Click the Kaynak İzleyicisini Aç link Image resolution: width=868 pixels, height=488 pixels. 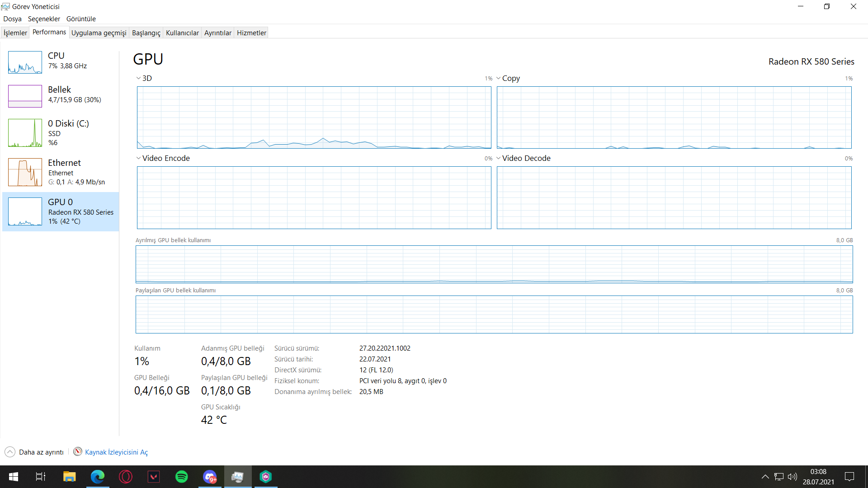click(116, 452)
